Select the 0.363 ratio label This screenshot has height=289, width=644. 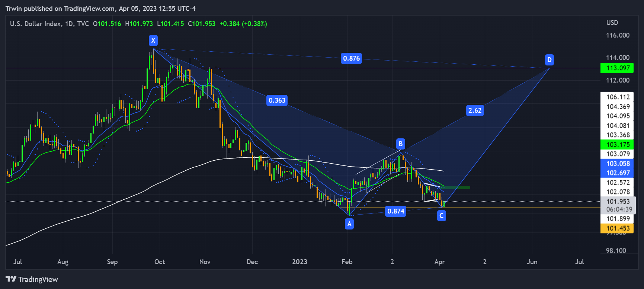(x=277, y=100)
